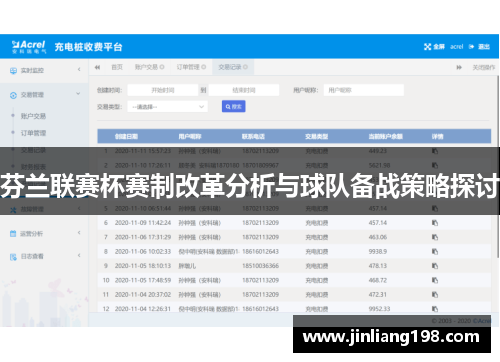Click the 详情 column header
The width and height of the screenshot is (500, 362).
pos(438,136)
